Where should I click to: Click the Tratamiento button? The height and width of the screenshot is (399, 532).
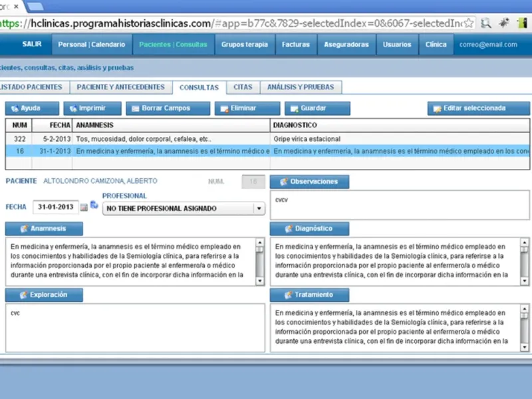[309, 295]
